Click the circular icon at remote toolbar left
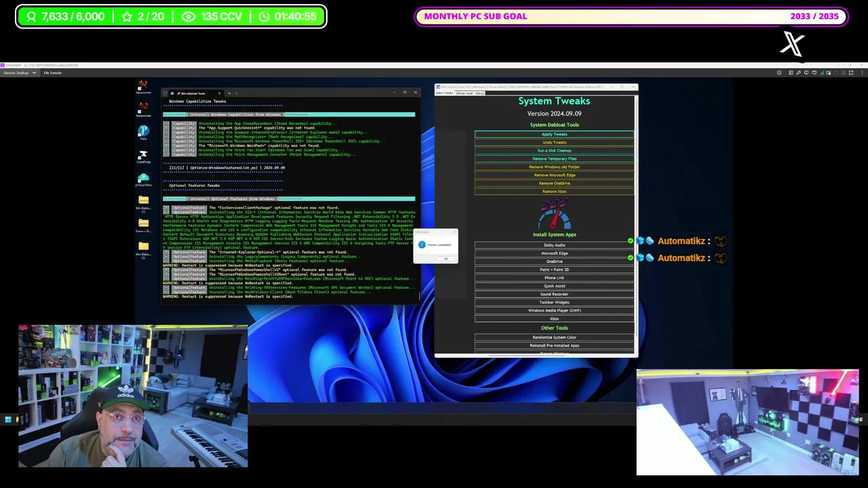This screenshot has width=868, height=488. [x=779, y=73]
